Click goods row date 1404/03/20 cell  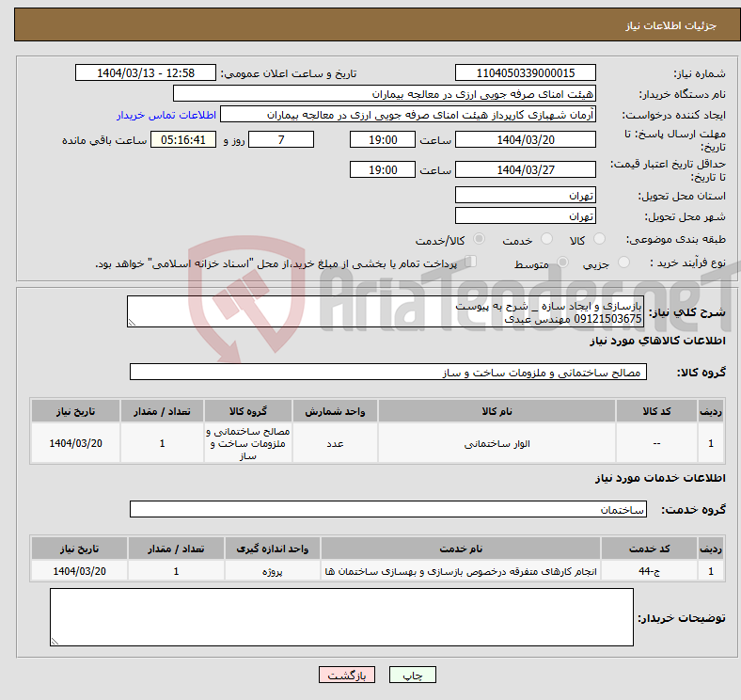[x=75, y=443]
